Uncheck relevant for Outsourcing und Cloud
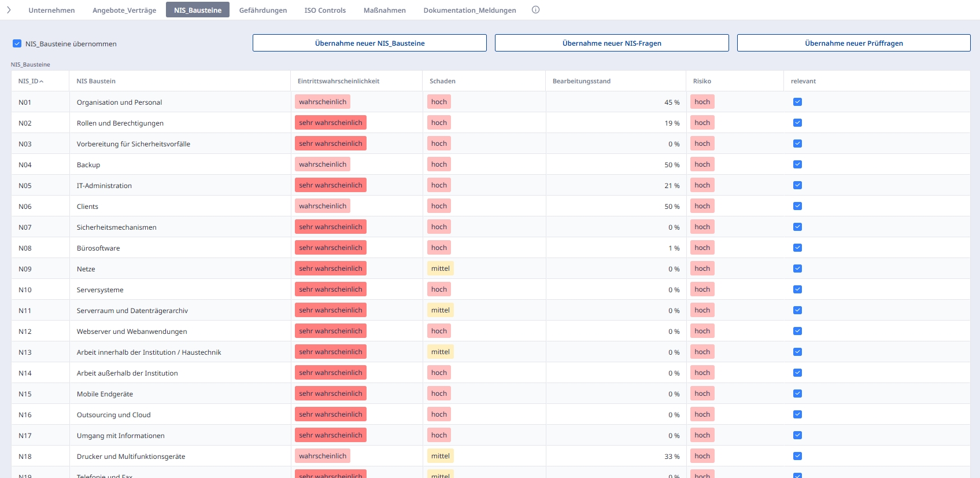 (x=797, y=414)
